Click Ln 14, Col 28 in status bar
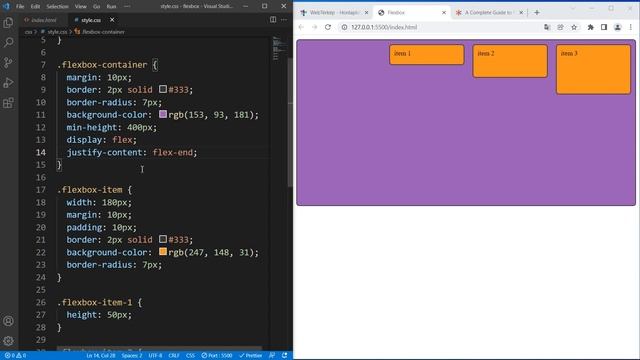Viewport: 640px width, 360px height. point(100,356)
